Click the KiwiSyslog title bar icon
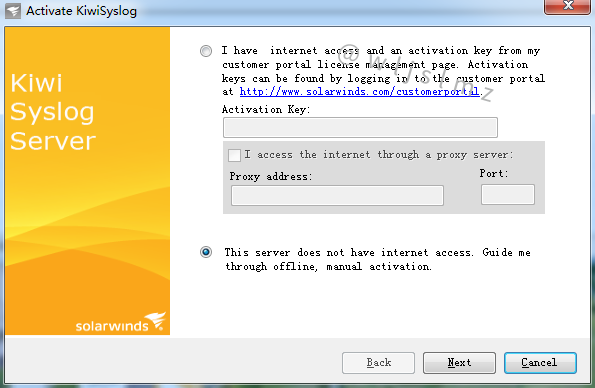This screenshot has width=595, height=388. point(13,11)
